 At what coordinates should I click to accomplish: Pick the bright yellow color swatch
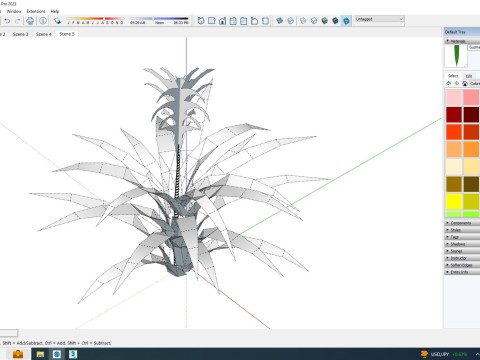[454, 201]
